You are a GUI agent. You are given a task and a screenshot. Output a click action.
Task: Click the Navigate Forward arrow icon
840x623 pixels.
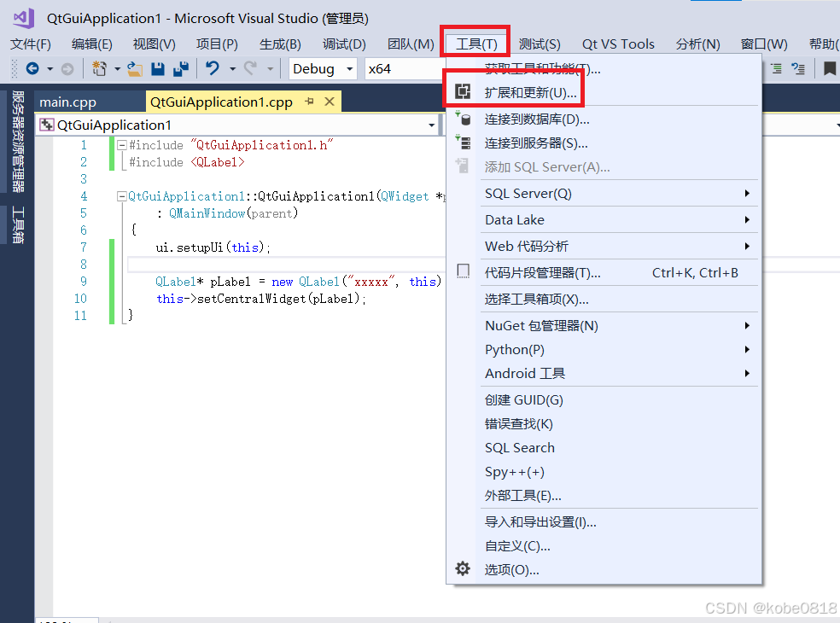67,68
